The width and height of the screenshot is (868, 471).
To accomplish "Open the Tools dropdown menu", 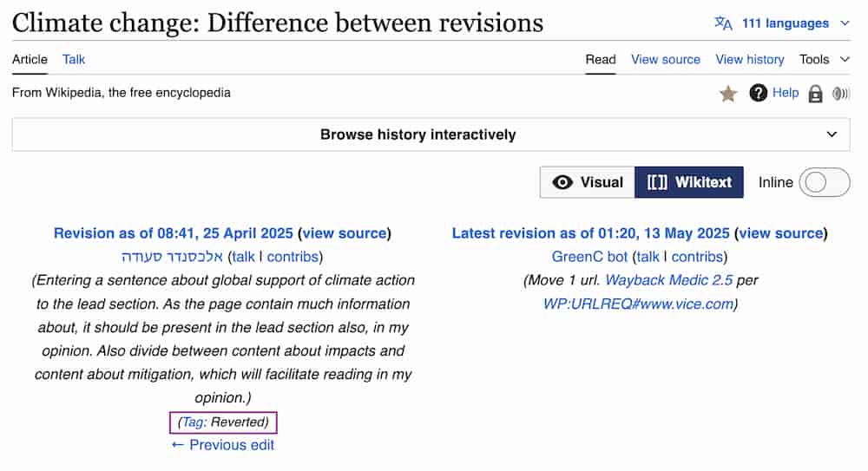I will [824, 59].
